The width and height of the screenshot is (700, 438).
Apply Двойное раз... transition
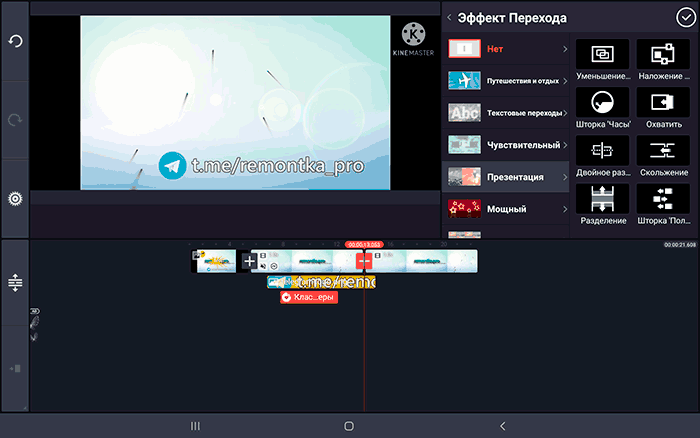603,156
